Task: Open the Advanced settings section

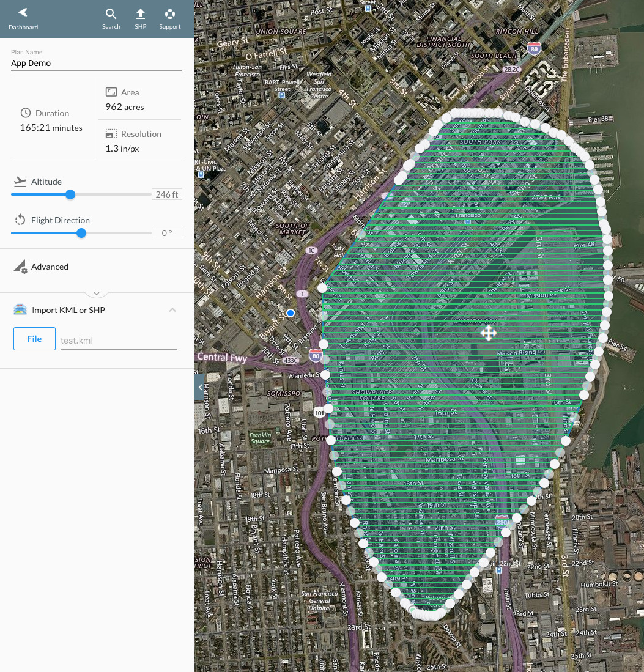Action: pyautogui.click(x=50, y=266)
